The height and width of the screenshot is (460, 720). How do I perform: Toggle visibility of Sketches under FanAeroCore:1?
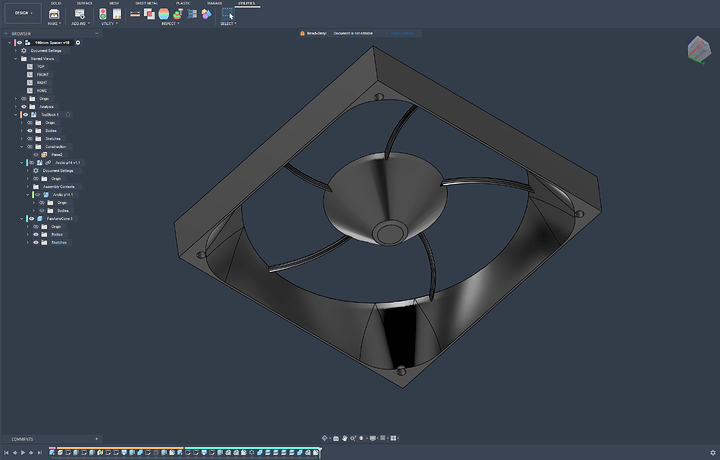click(x=36, y=242)
